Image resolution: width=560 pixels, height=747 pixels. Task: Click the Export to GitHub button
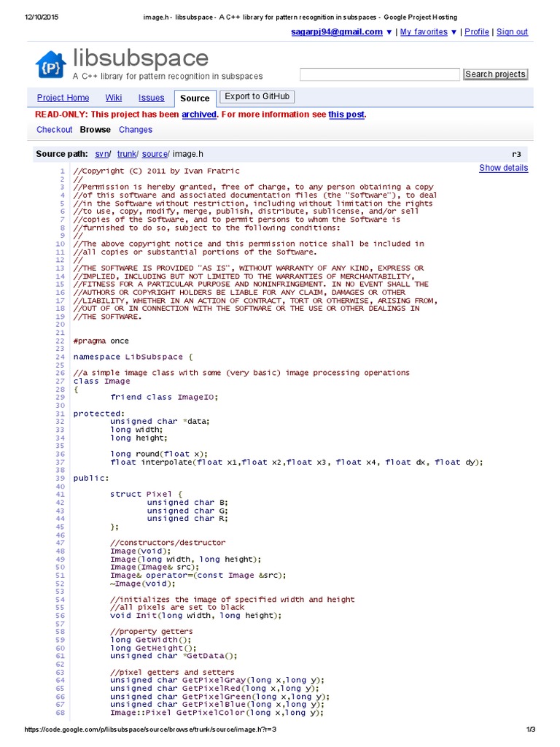tap(257, 97)
